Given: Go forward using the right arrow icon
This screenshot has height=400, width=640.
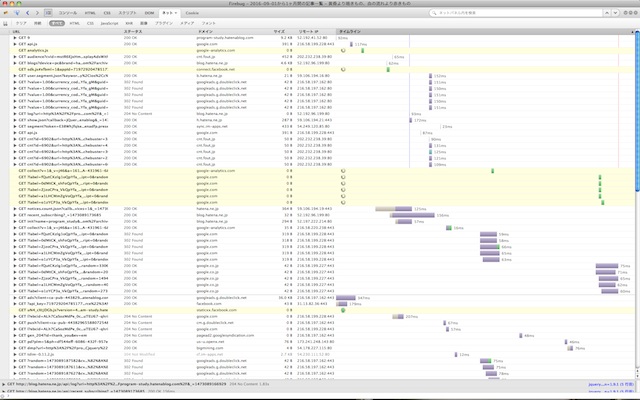Looking at the screenshot, I should (x=37, y=13).
